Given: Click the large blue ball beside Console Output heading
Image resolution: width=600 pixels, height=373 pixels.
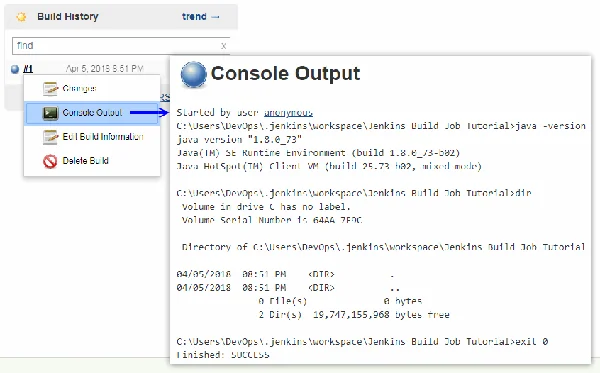Looking at the screenshot, I should click(194, 75).
